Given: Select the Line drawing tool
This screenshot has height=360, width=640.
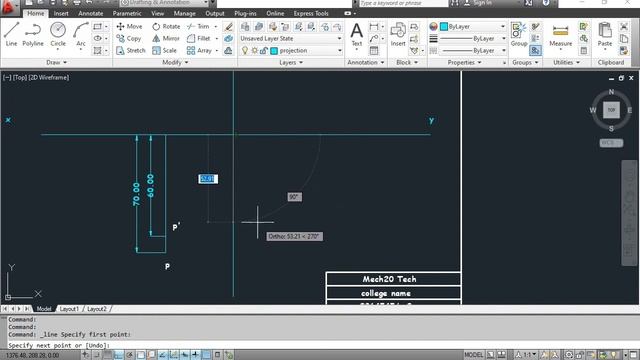Looking at the screenshot, I should [x=11, y=34].
